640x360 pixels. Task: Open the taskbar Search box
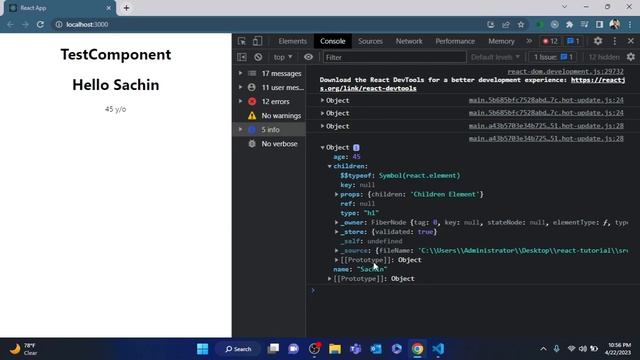(x=238, y=349)
